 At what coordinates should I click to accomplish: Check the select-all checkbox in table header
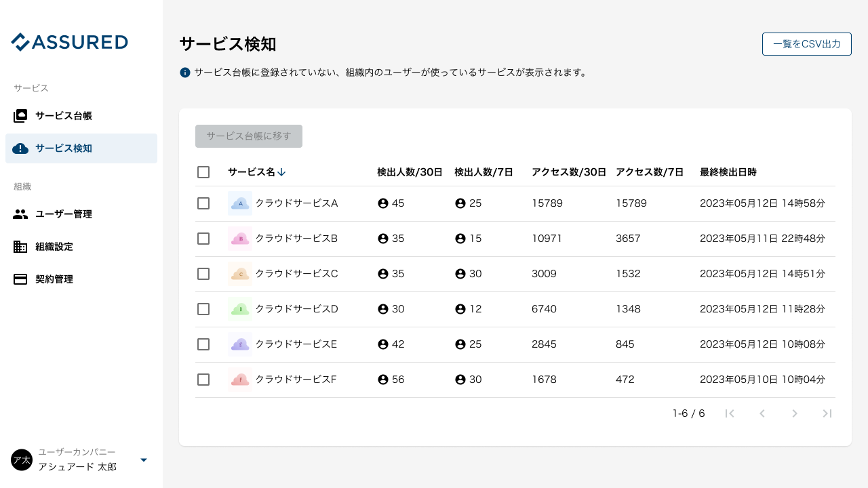click(x=203, y=172)
